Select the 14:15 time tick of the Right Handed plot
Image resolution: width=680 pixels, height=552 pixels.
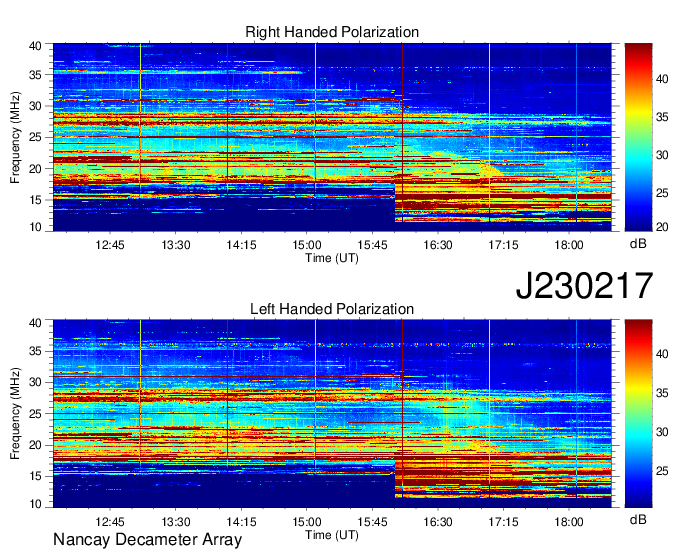(x=241, y=245)
